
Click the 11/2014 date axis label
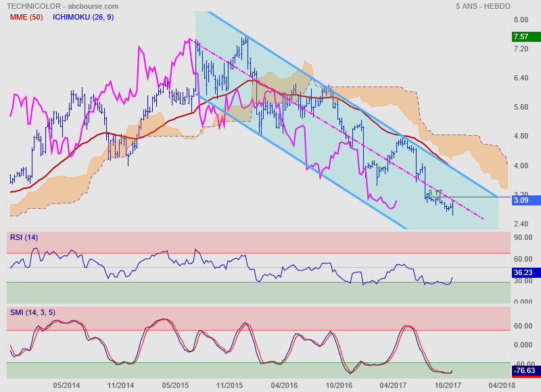pyautogui.click(x=120, y=385)
